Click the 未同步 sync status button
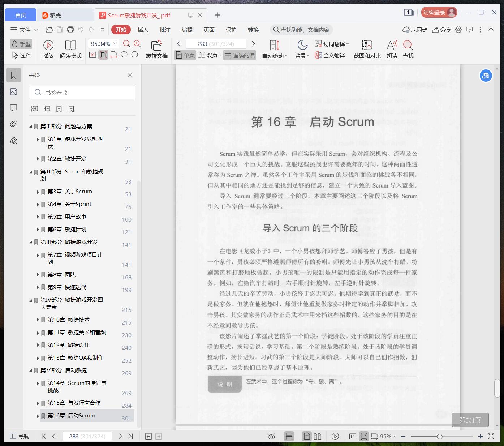 pyautogui.click(x=415, y=30)
